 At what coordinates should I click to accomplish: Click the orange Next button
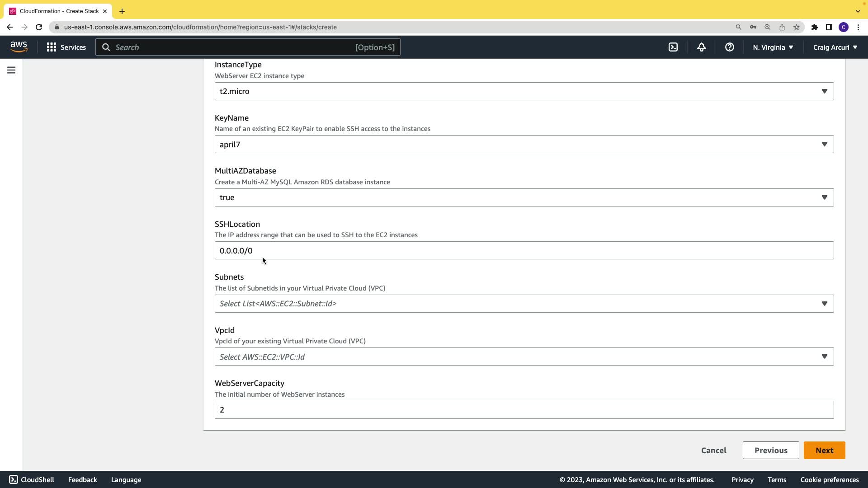pyautogui.click(x=824, y=450)
